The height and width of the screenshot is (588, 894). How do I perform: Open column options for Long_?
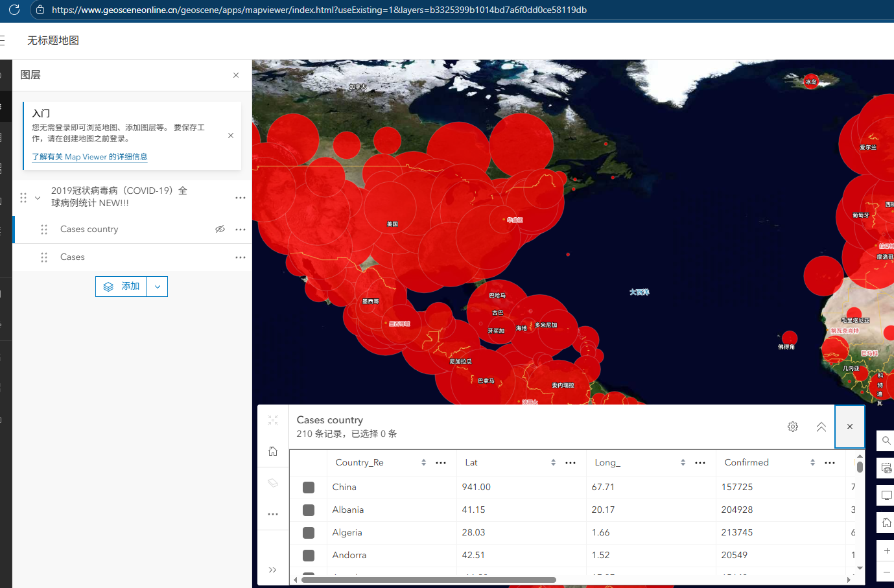(x=700, y=463)
